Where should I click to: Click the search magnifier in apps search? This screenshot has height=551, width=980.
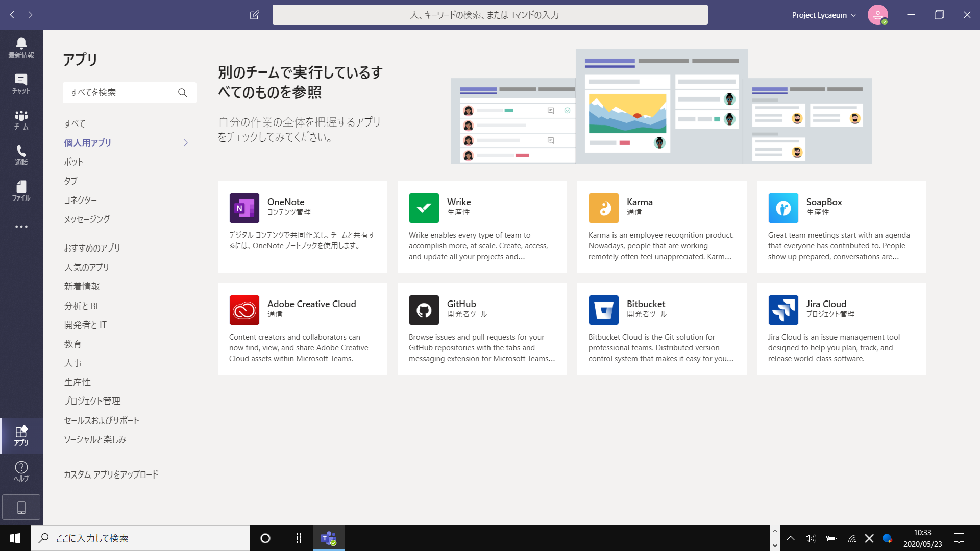pyautogui.click(x=182, y=93)
